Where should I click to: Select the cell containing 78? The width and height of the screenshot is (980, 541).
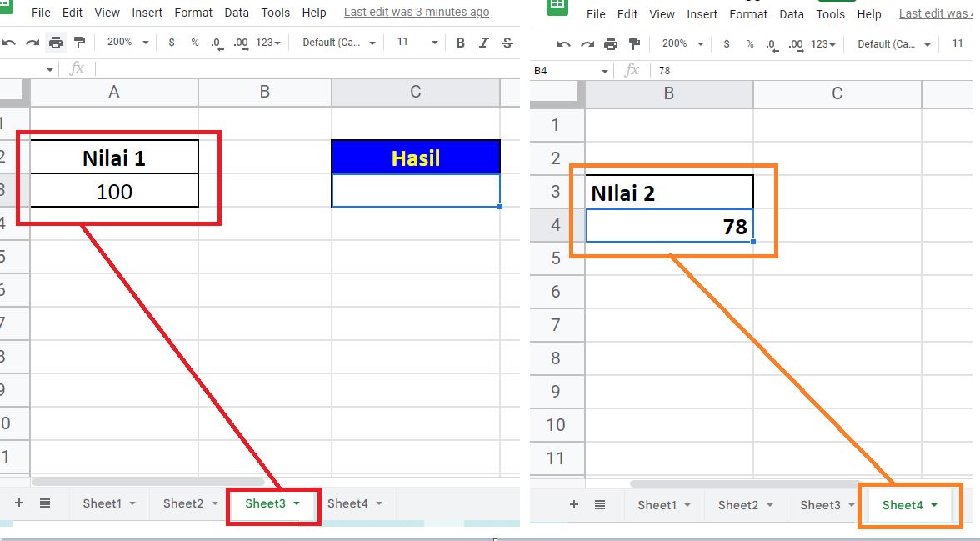pyautogui.click(x=669, y=225)
